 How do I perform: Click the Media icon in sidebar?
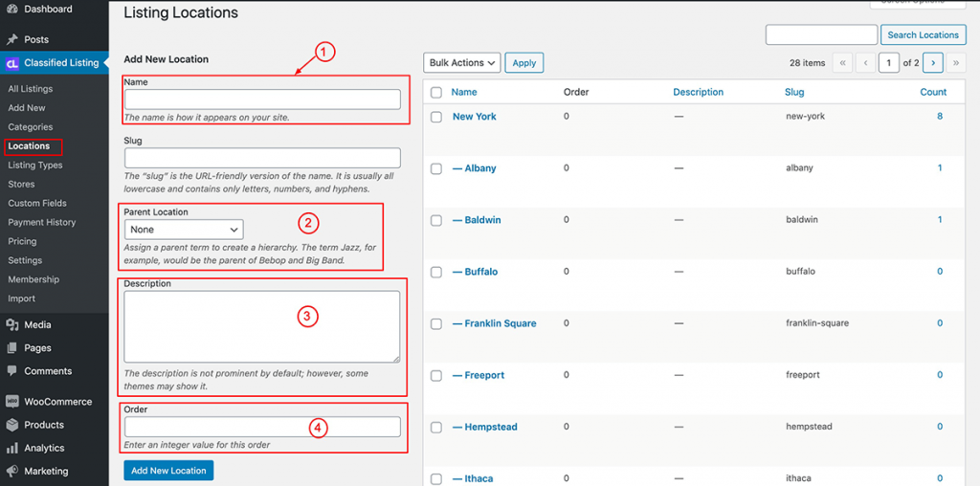tap(11, 325)
